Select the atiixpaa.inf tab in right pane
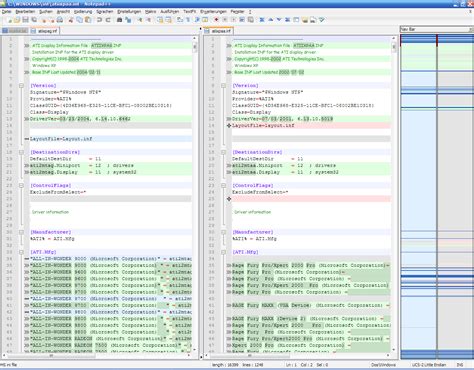The width and height of the screenshot is (474, 370). [218, 31]
